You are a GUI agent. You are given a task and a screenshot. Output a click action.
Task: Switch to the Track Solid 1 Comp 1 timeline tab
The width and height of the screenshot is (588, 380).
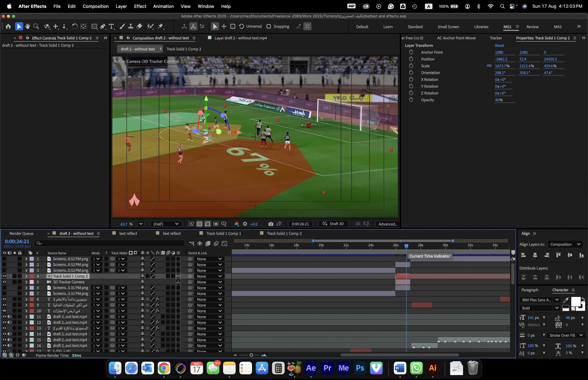point(223,233)
